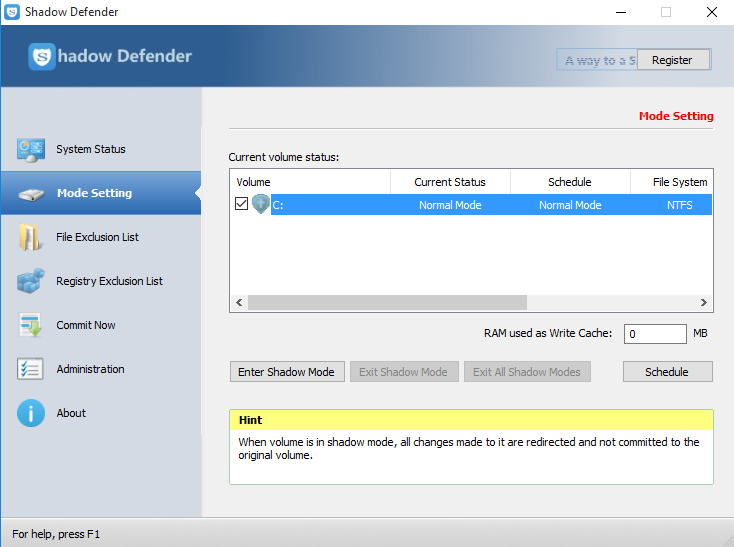This screenshot has height=547, width=734.
Task: Click the volume list right scroll arrow
Action: [x=704, y=303]
